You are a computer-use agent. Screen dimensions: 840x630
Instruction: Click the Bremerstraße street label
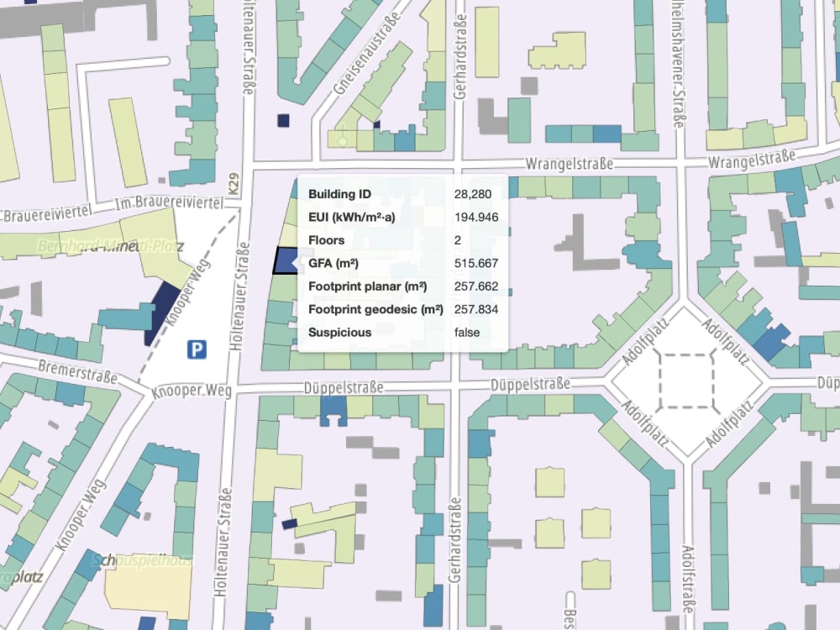(77, 372)
